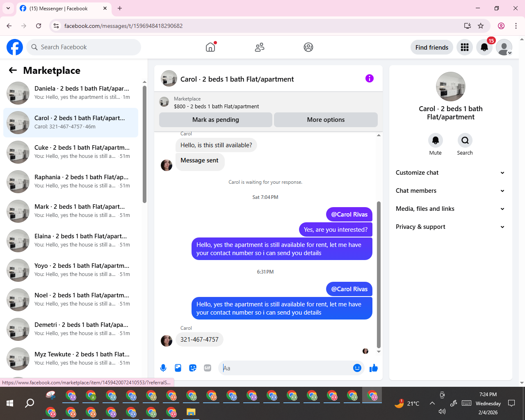The width and height of the screenshot is (525, 420).
Task: Open Daniela conversation
Action: (x=71, y=93)
